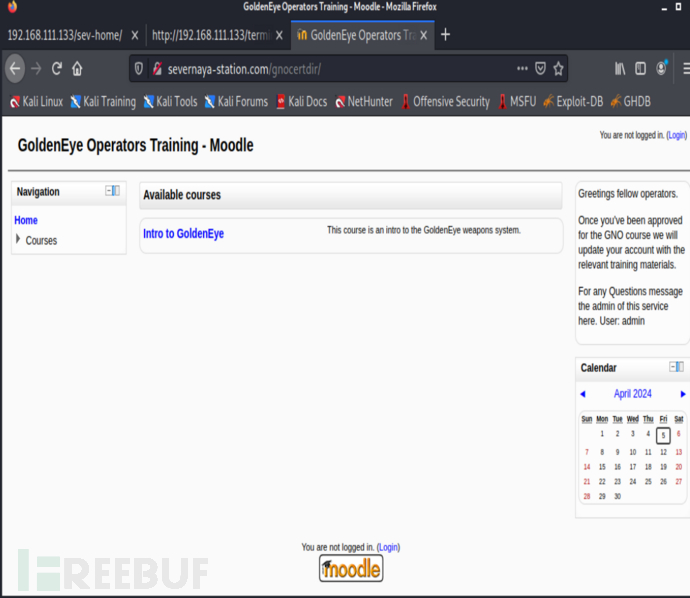Click the insecure connection padlock icon
Screen dimensions: 690x598
(157, 69)
